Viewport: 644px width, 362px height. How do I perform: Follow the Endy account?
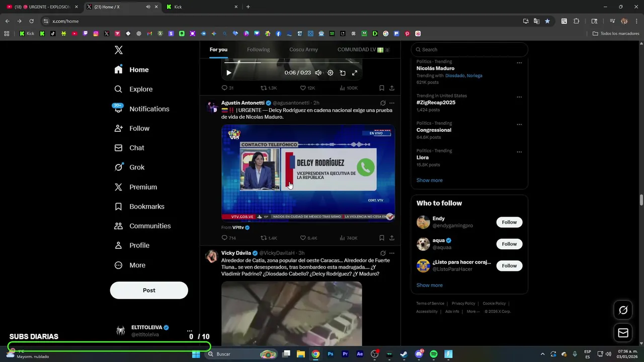509,222
